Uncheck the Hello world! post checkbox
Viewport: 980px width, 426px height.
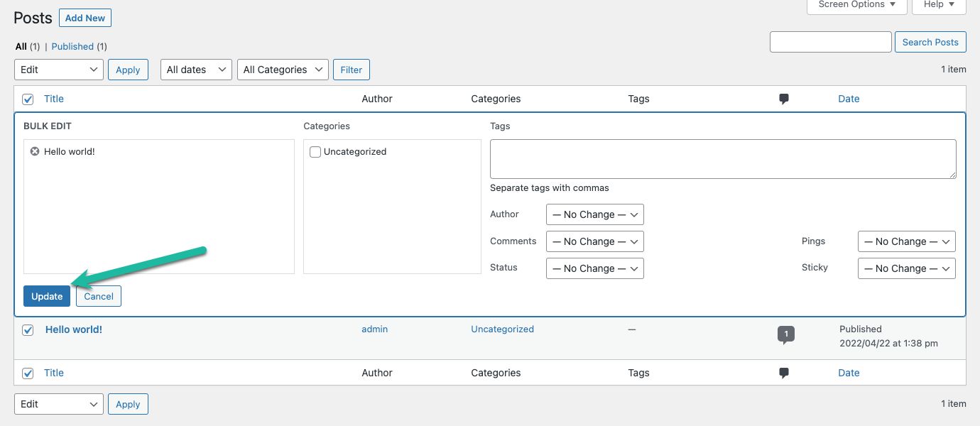tap(28, 330)
